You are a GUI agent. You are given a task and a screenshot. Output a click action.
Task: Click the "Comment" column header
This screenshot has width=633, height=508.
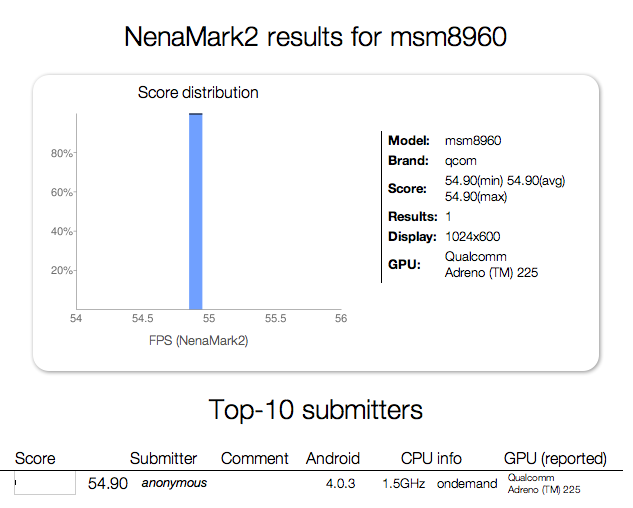point(255,459)
